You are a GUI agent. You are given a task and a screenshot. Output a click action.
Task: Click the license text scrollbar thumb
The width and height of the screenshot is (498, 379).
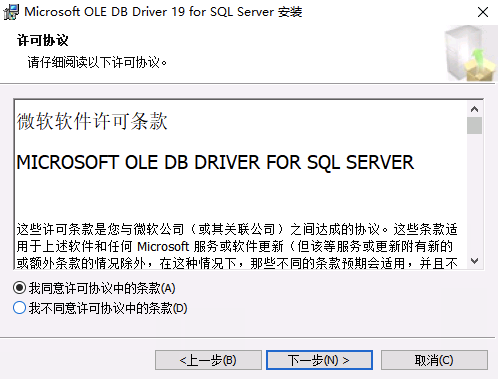coord(474,125)
